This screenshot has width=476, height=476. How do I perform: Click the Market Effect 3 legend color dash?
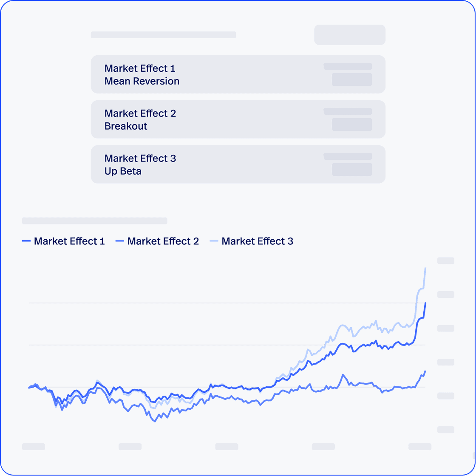coord(214,241)
